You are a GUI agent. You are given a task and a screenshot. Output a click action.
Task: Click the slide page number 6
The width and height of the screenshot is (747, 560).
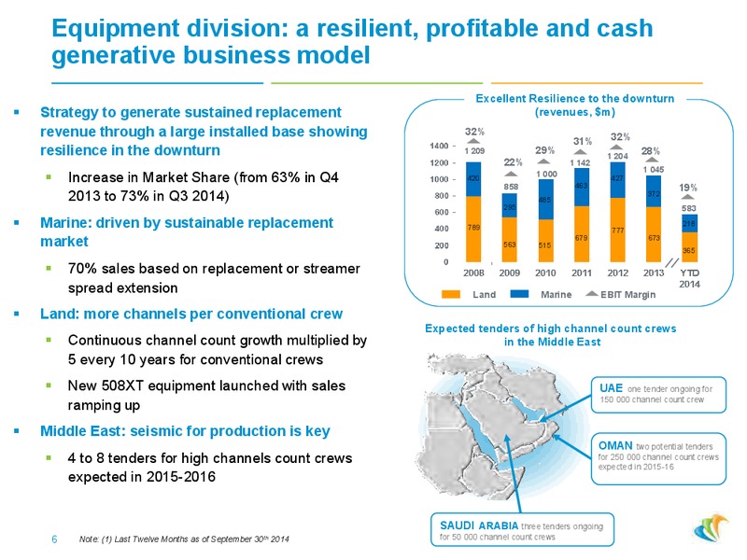[54, 539]
